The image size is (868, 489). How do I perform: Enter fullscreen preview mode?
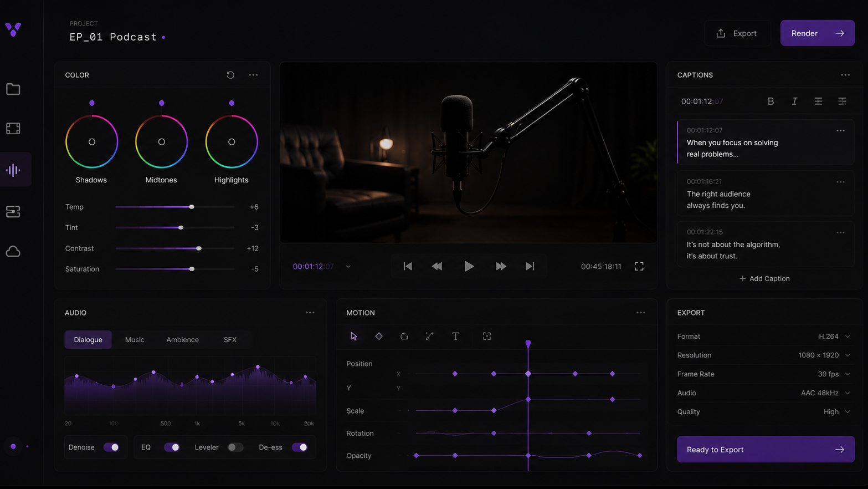tap(639, 267)
